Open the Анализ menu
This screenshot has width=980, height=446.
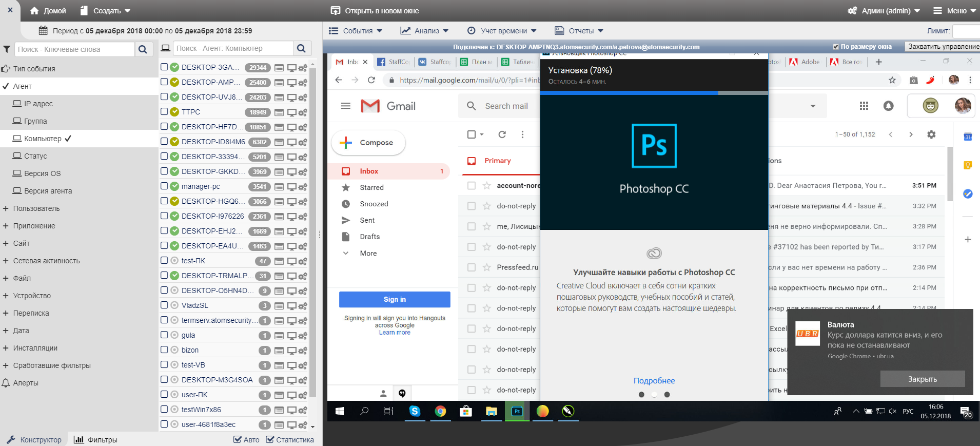424,31
